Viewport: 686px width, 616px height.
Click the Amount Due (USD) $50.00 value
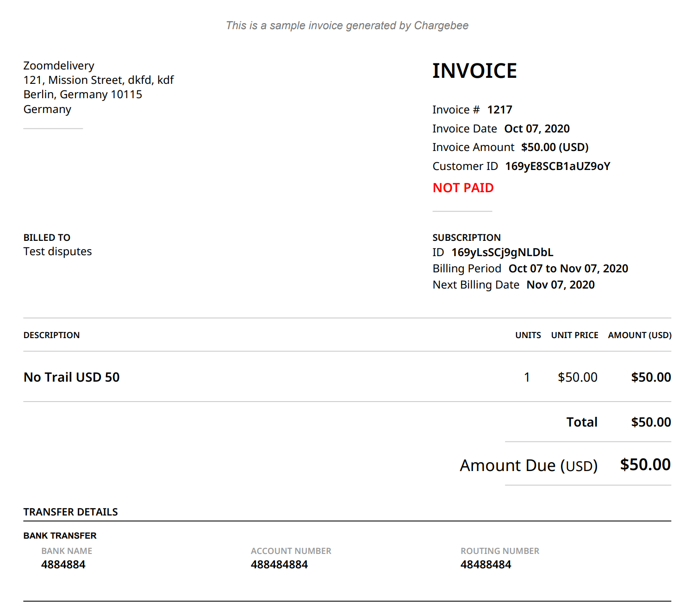click(645, 465)
